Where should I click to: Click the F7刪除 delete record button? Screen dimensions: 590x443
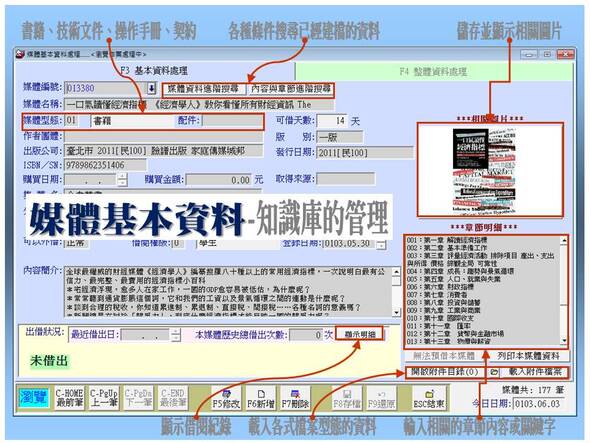pos(295,399)
